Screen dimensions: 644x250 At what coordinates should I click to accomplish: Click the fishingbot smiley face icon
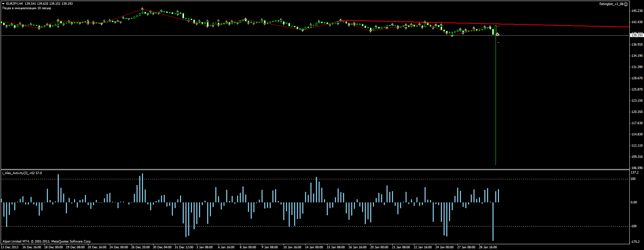tap(626, 4)
